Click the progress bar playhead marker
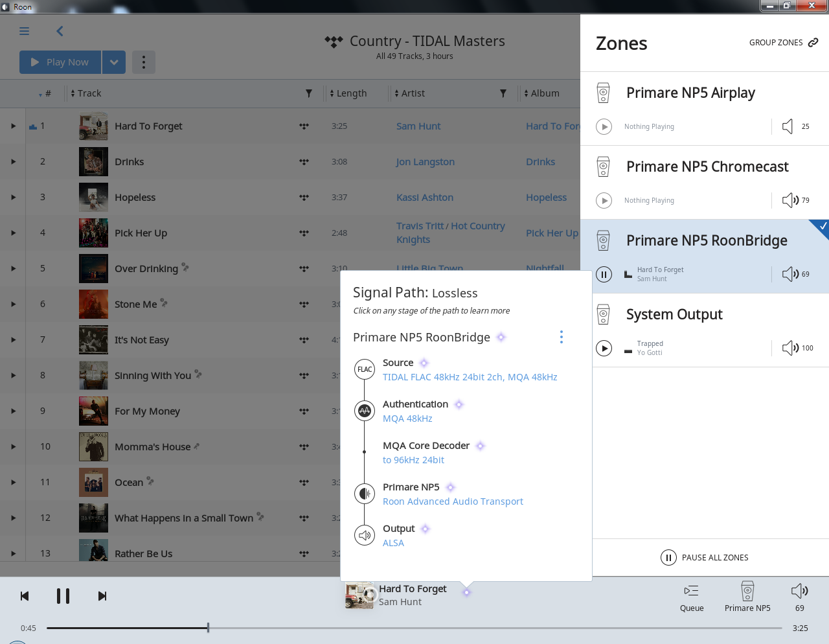The image size is (829, 644). (208, 628)
